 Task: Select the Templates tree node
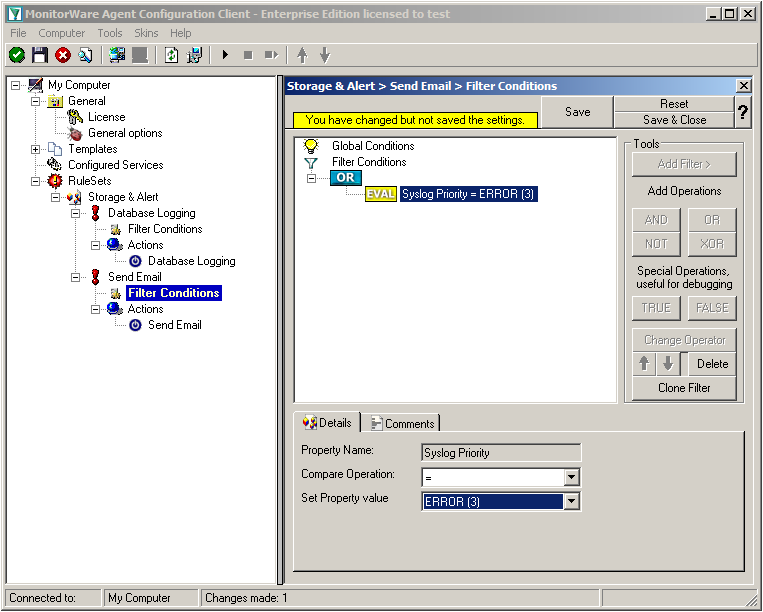coord(92,149)
